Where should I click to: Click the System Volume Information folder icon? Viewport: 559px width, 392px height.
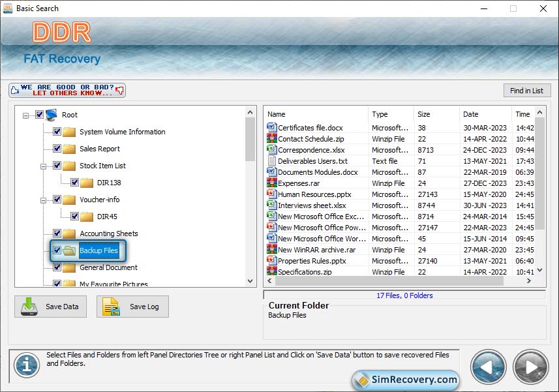tap(69, 132)
